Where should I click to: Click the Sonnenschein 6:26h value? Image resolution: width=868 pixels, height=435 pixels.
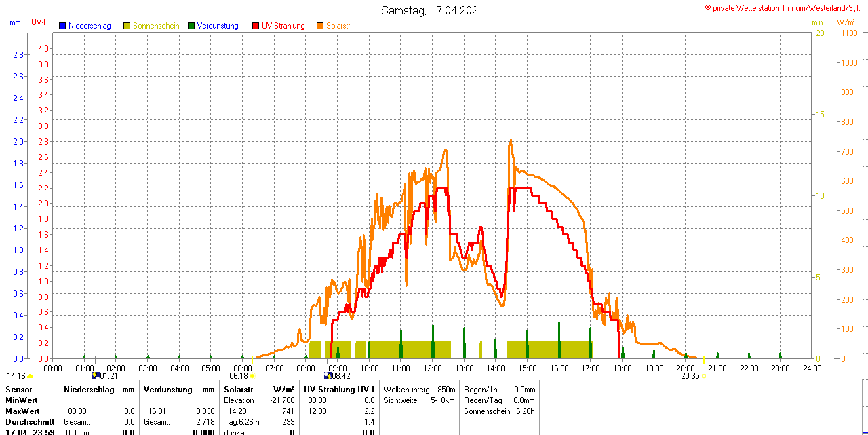(499, 411)
